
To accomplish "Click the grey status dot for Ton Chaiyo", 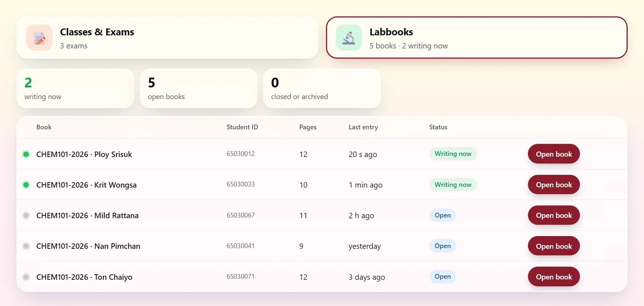I will (26, 277).
